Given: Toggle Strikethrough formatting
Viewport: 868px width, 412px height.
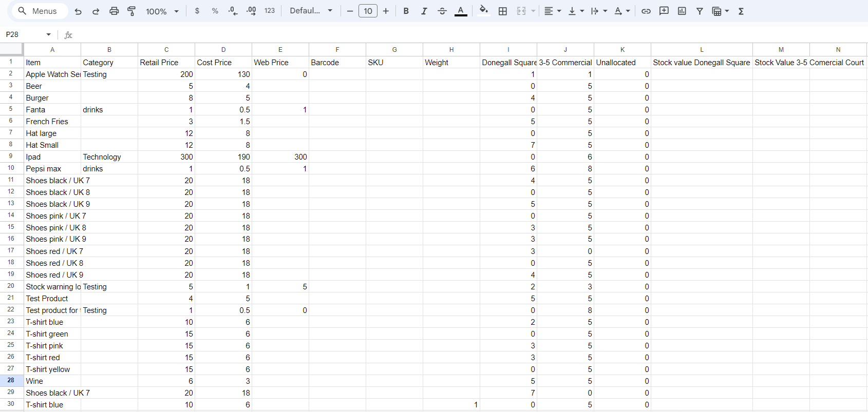Looking at the screenshot, I should point(442,11).
